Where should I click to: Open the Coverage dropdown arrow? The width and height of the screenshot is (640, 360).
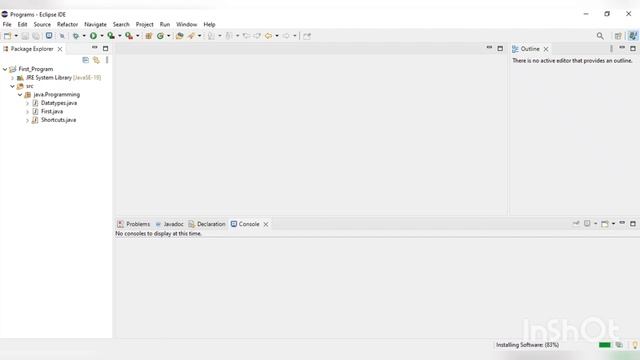[120, 36]
